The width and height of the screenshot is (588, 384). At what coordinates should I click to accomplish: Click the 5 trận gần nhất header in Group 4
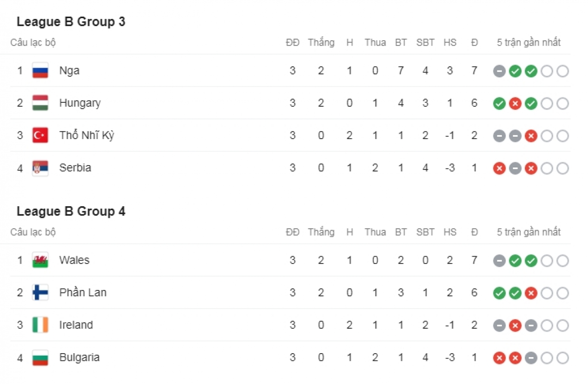[529, 232]
